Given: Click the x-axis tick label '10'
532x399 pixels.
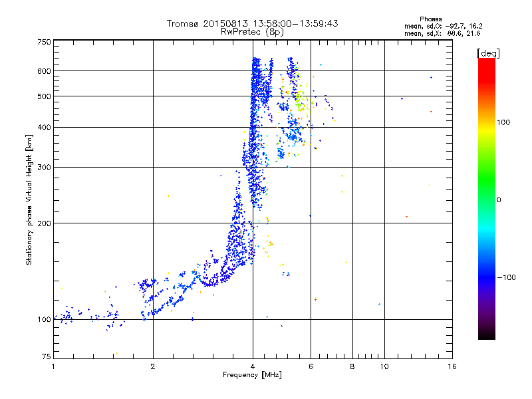Looking at the screenshot, I should pyautogui.click(x=384, y=366).
